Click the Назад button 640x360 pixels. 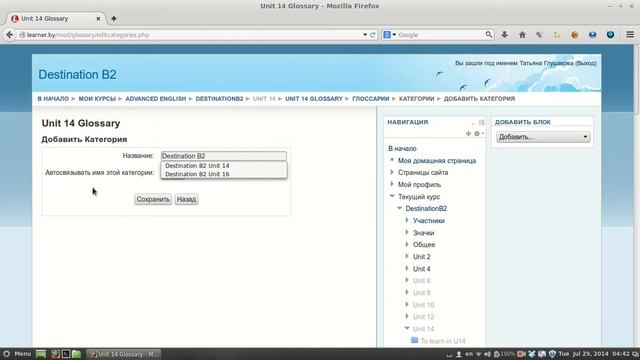187,199
